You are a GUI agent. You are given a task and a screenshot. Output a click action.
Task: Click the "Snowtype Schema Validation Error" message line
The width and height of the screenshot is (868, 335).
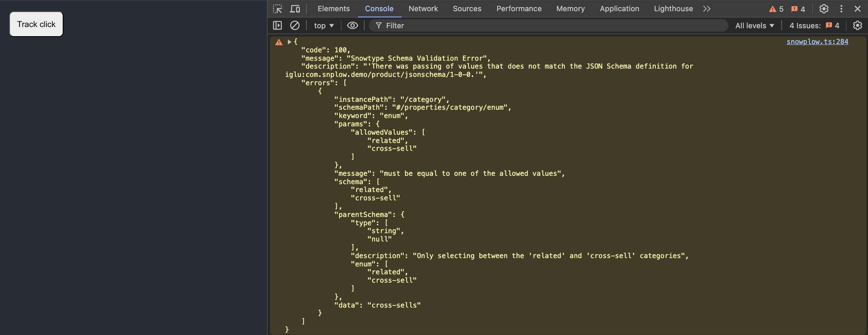pos(396,58)
